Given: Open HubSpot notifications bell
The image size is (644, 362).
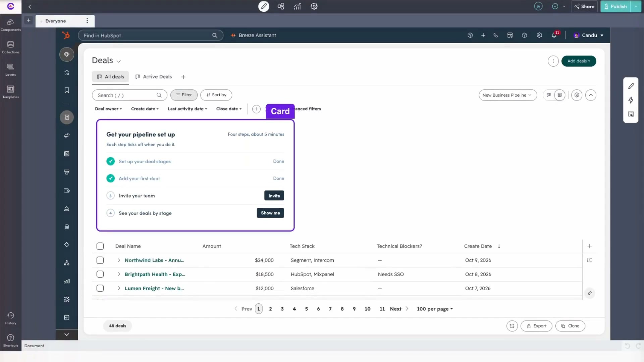Looking at the screenshot, I should tap(554, 35).
